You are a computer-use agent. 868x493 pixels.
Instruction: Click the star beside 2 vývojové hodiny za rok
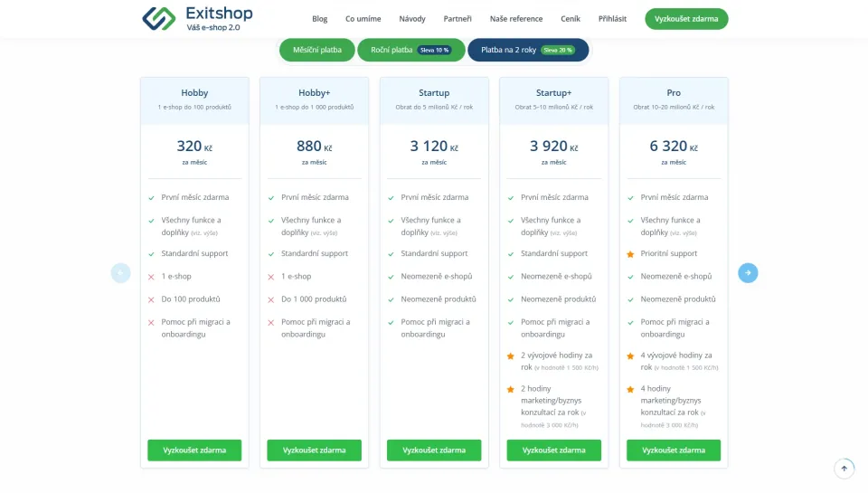[x=510, y=356]
